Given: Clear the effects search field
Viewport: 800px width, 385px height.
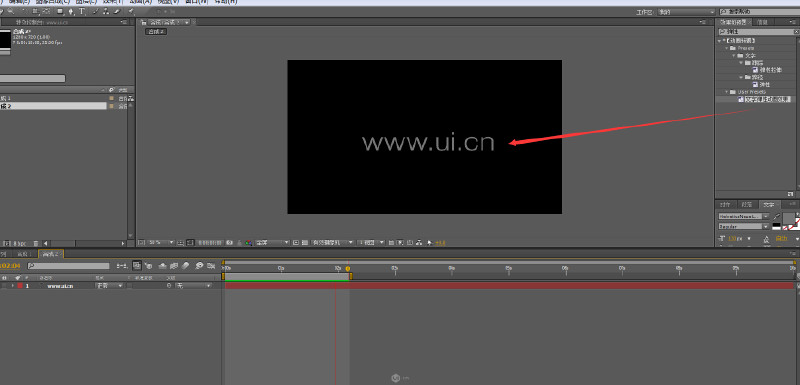Looking at the screenshot, I should click(796, 32).
